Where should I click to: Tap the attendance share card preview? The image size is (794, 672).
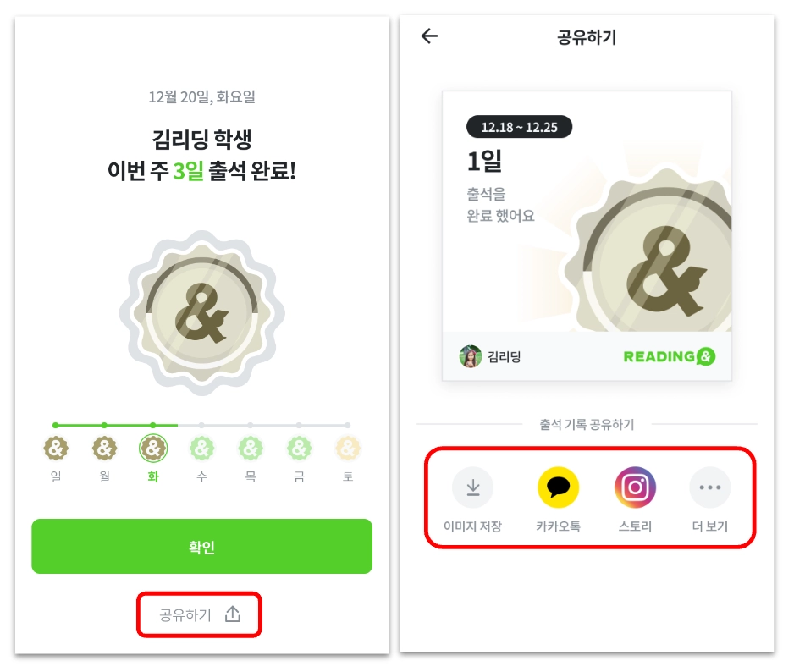(587, 235)
